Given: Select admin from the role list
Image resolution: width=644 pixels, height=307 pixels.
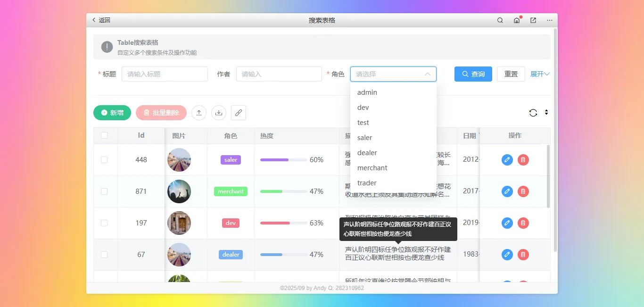Looking at the screenshot, I should click(367, 92).
